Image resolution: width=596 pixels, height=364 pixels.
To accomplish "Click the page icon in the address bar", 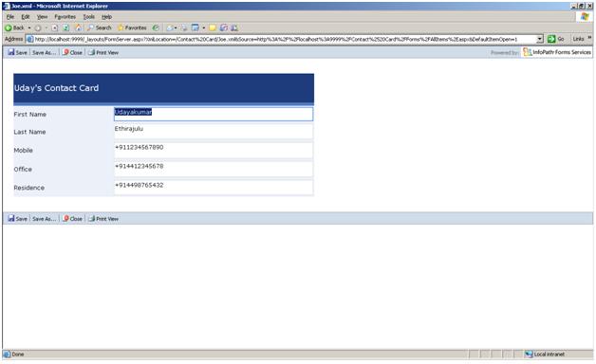I will [29, 39].
